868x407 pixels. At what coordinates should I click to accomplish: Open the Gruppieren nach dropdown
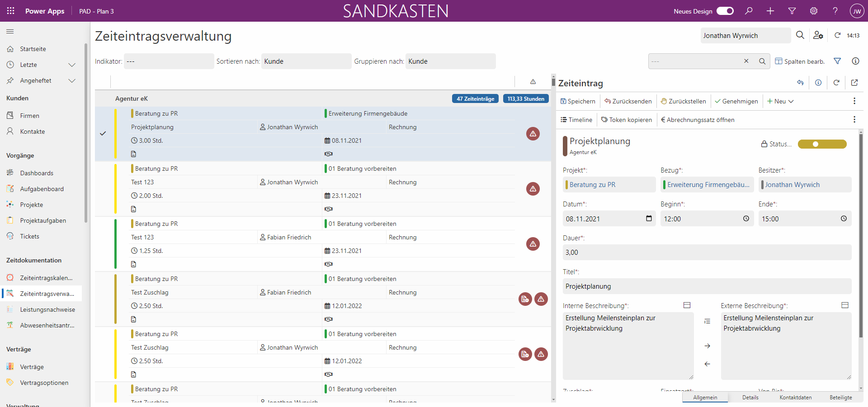pos(451,61)
